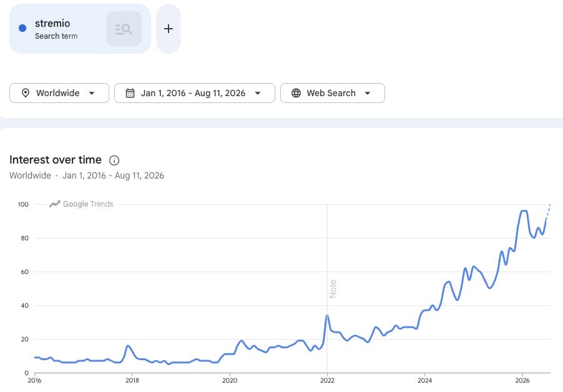This screenshot has width=563, height=392.
Task: Click the Search term label under stremio
Action: click(56, 36)
